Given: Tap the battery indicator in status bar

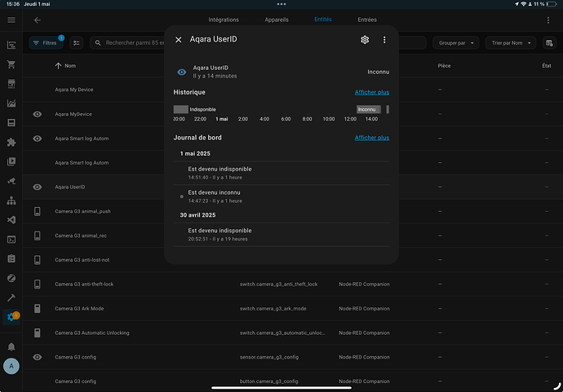Looking at the screenshot, I should 551,4.
